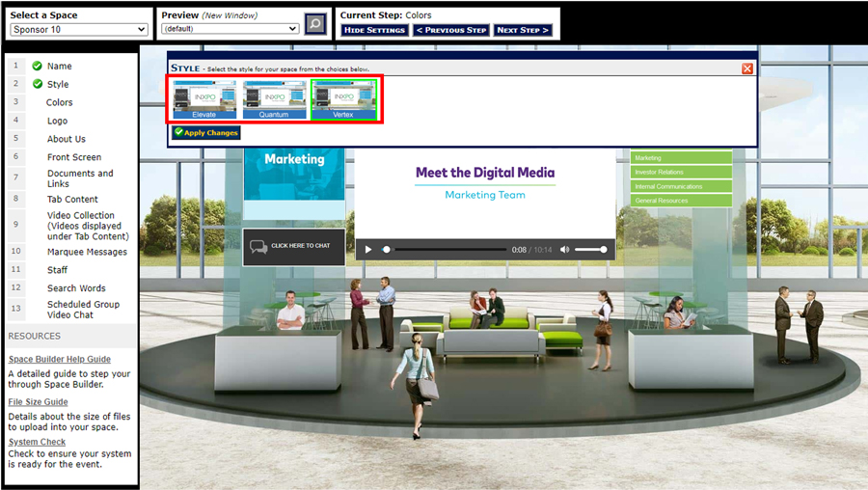Screen dimensions: 868x490
Task: Click the preview magnifier icon
Action: [x=315, y=24]
